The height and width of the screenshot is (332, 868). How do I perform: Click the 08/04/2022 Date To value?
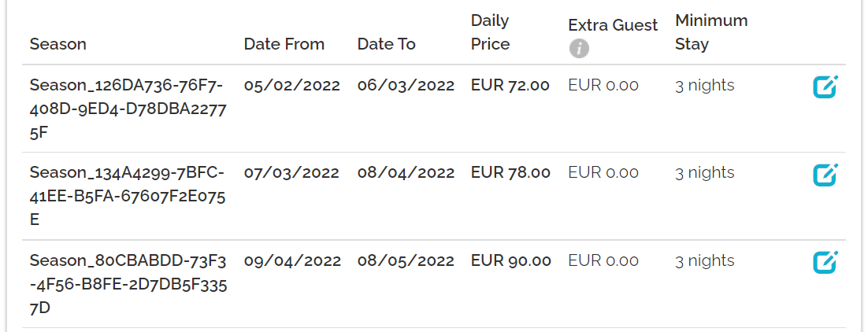point(406,173)
